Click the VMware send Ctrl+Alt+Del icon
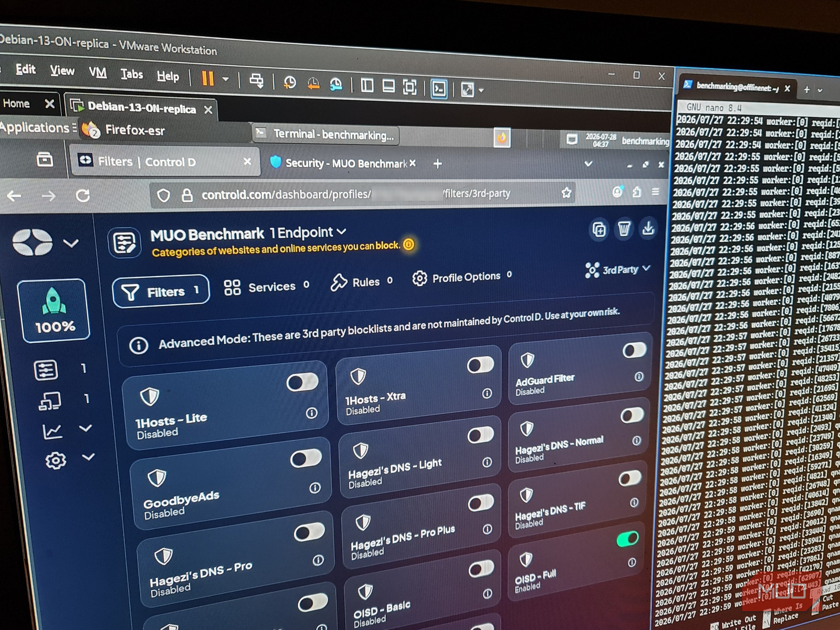 (256, 81)
